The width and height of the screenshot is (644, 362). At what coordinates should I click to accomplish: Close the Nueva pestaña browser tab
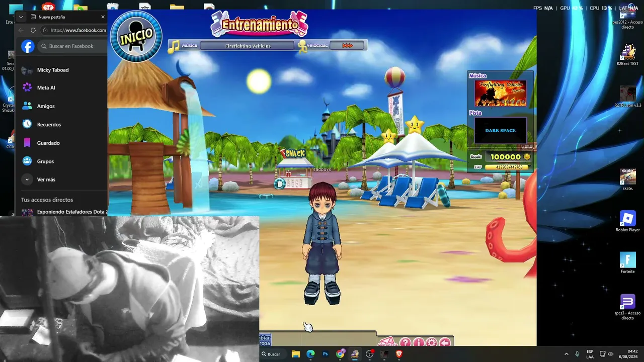click(103, 17)
